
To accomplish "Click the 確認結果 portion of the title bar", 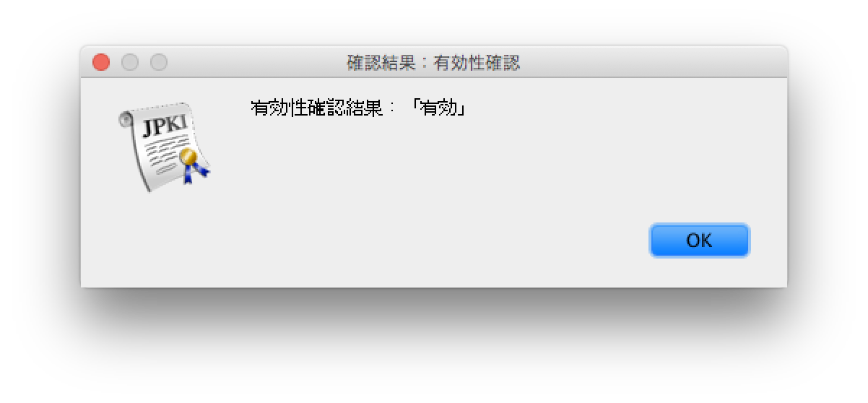I will coord(381,64).
